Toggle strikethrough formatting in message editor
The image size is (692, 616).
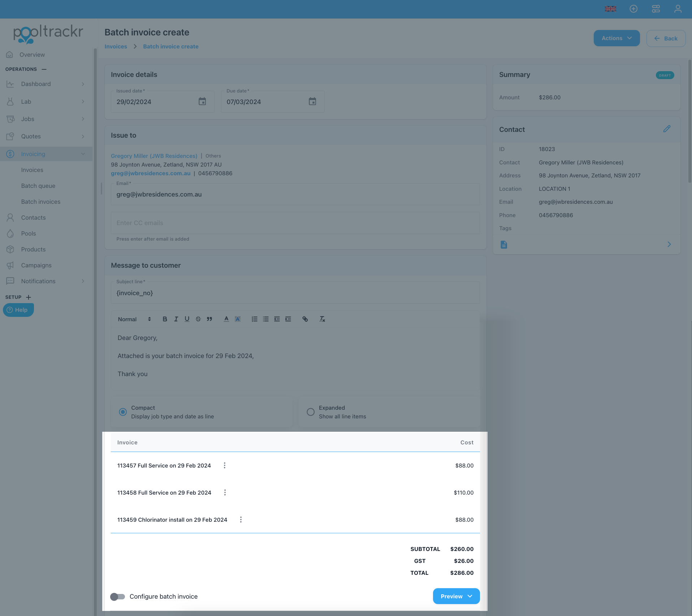coord(198,319)
